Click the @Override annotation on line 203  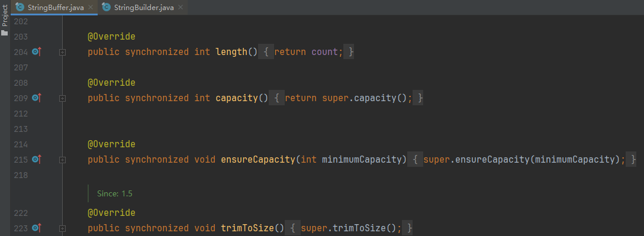tap(111, 37)
